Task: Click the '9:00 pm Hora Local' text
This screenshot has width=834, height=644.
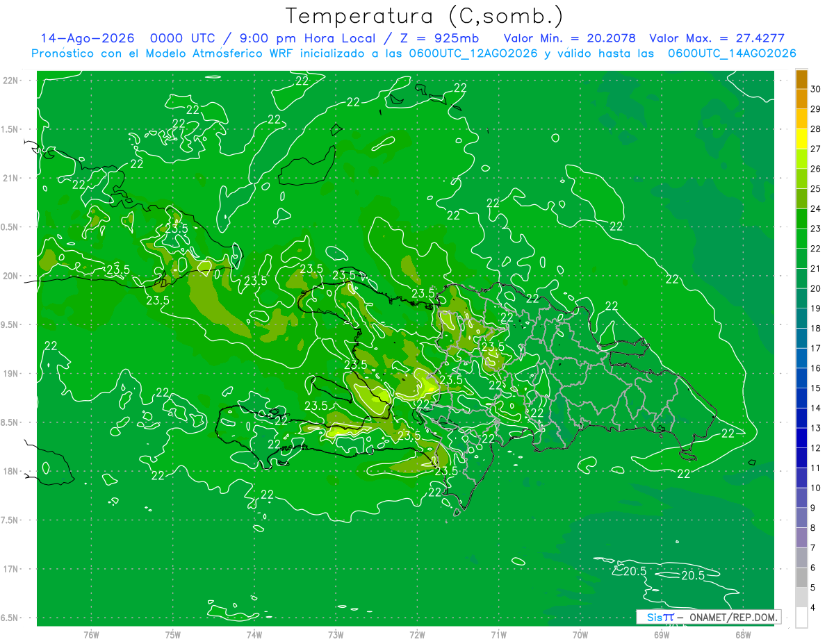Action: tap(308, 38)
